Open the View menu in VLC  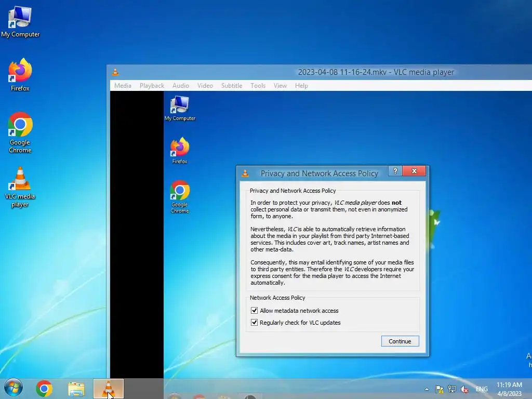pos(280,86)
